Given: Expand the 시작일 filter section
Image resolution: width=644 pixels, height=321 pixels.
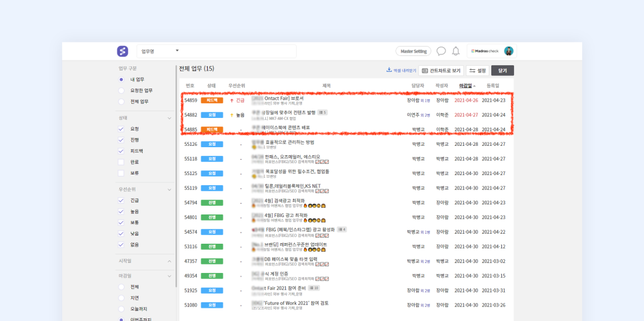Looking at the screenshot, I should [x=169, y=261].
